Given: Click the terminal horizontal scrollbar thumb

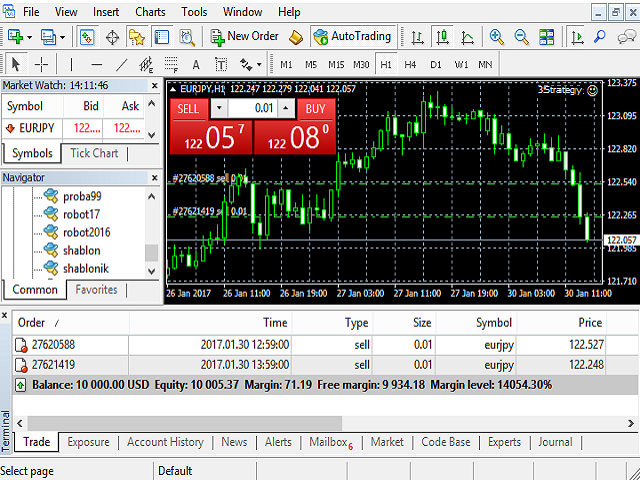Looking at the screenshot, I should (185, 423).
